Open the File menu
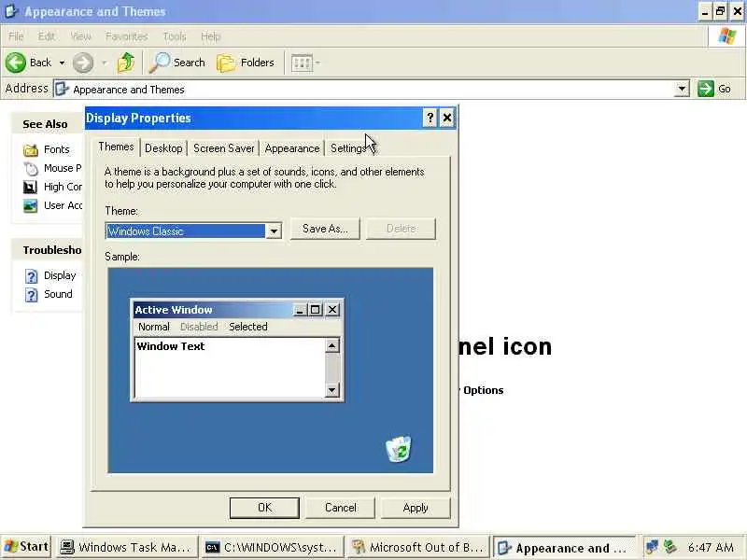 pos(16,36)
